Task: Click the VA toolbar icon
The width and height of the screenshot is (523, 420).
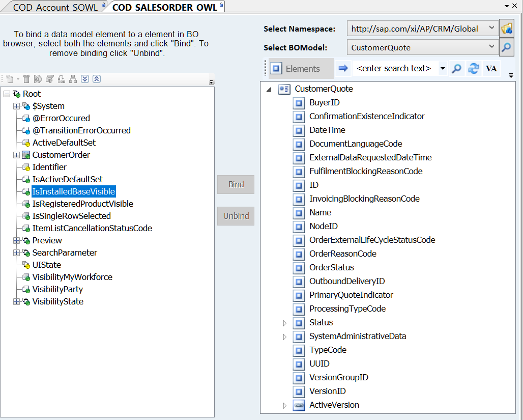Action: click(491, 68)
